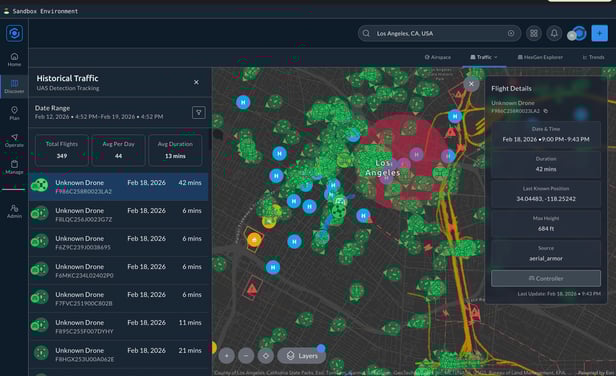Select the 42 mins Unknown Drone flight
Image resolution: width=616 pixels, height=376 pixels.
pos(119,187)
